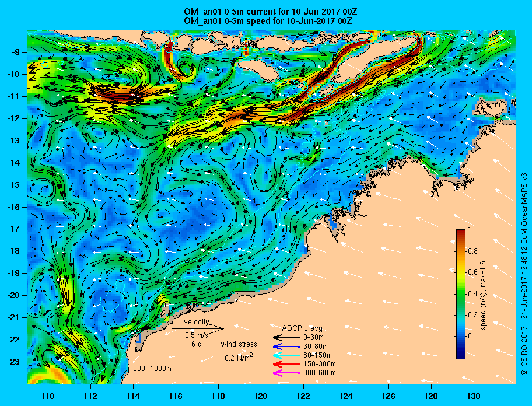Click longitude label '118' on bottom axis
This screenshot has width=532, height=406.
pos(218,396)
